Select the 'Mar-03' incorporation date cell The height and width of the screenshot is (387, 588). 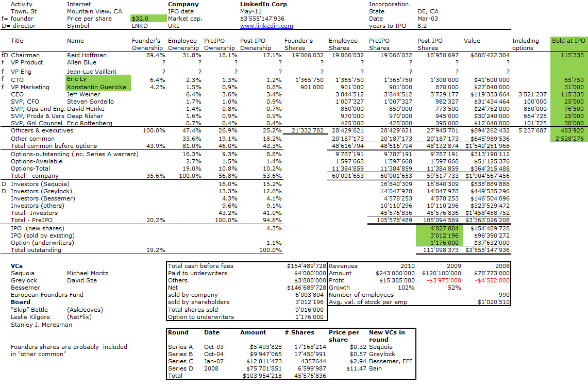[428, 19]
